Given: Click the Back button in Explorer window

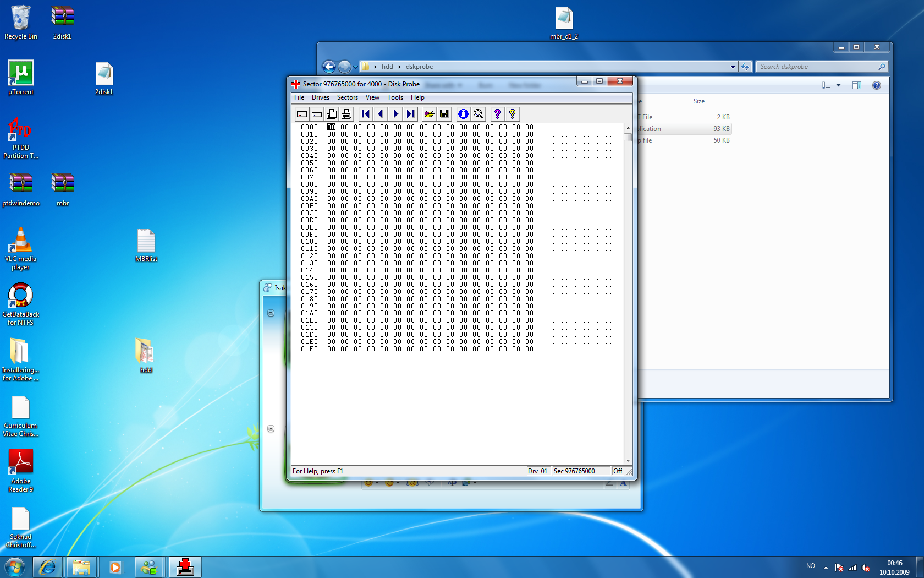Looking at the screenshot, I should [329, 67].
